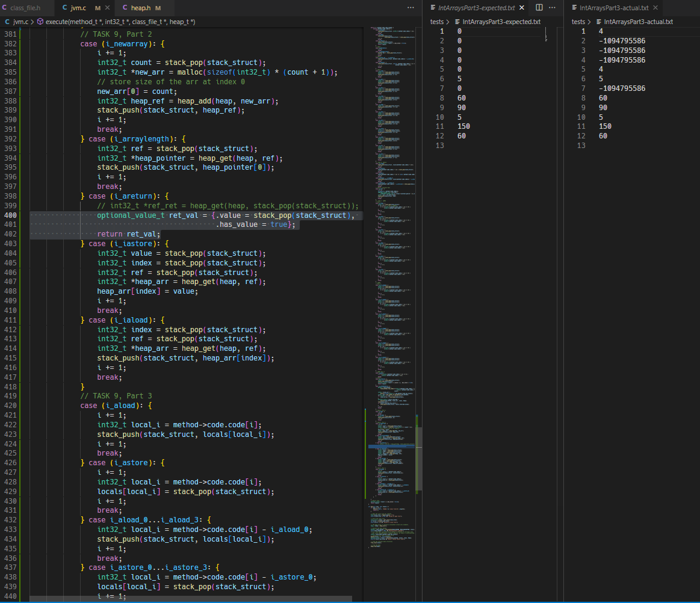Switch to the heap.h tab
The height and width of the screenshot is (603, 700).
click(x=140, y=8)
